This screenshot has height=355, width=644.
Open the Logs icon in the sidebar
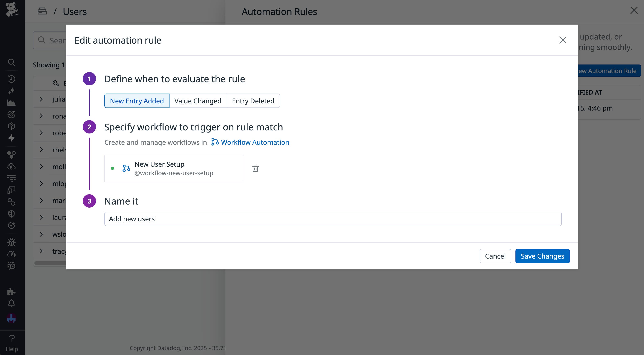coord(11,178)
